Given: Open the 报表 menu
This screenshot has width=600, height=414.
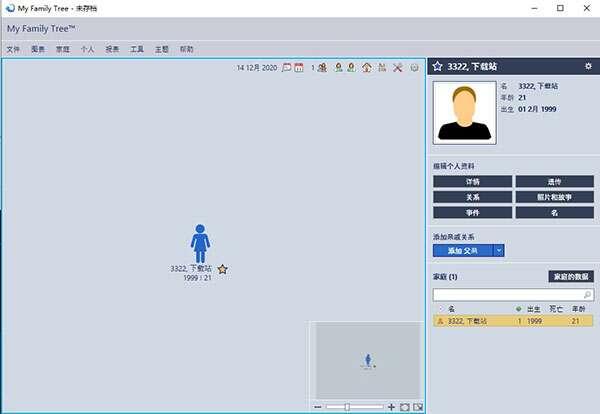Looking at the screenshot, I should click(x=112, y=48).
